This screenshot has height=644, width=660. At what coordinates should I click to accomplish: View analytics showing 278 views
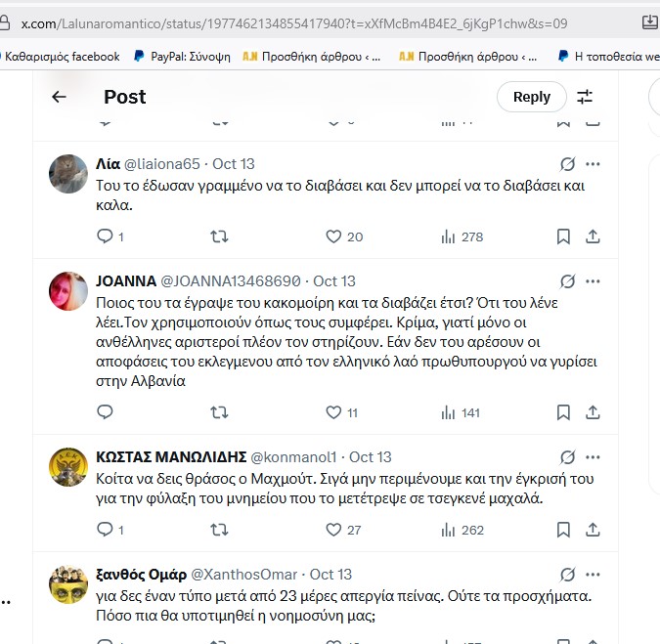462,236
